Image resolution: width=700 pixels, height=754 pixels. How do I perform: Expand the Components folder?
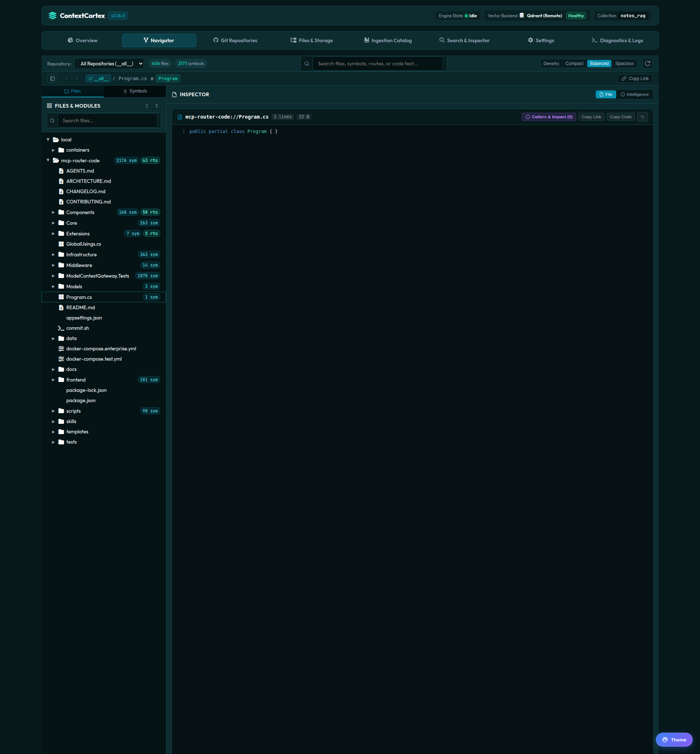point(53,212)
